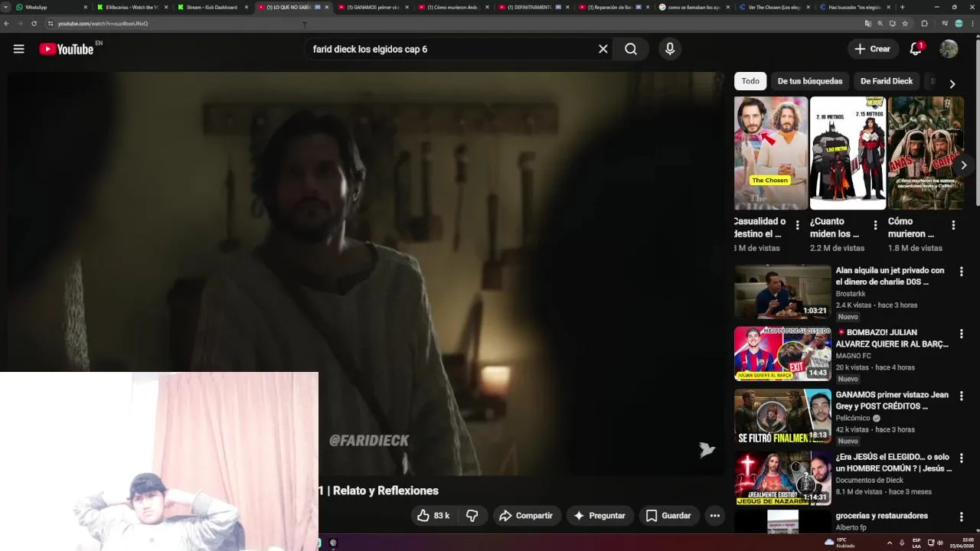This screenshot has width=980, height=551.
Task: Advance the Shorts shelf with the next arrow
Action: point(964,165)
